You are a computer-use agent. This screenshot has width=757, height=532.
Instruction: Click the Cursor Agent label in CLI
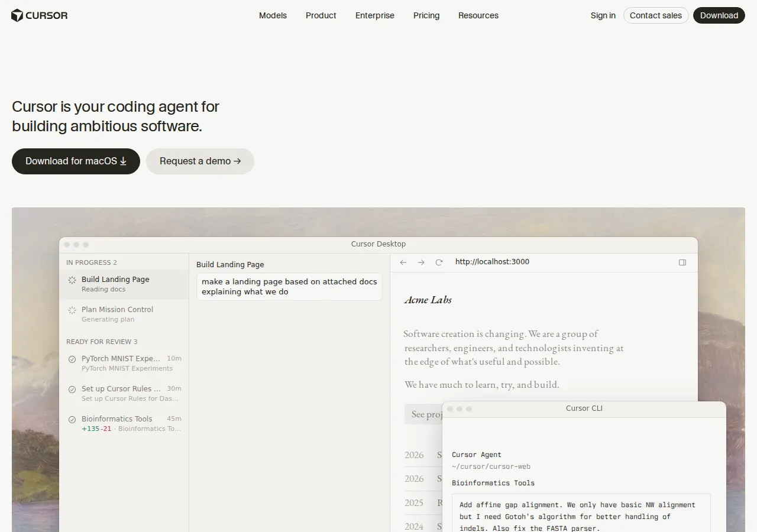[477, 455]
